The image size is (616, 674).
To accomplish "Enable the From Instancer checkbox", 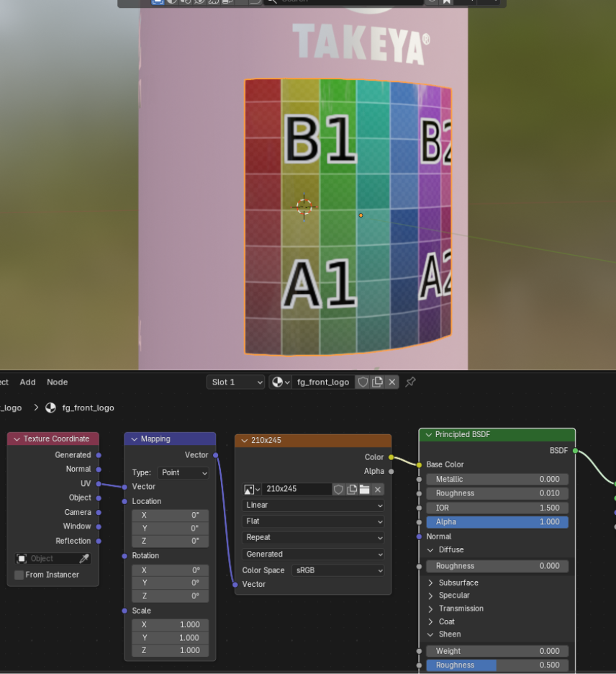I will [19, 575].
